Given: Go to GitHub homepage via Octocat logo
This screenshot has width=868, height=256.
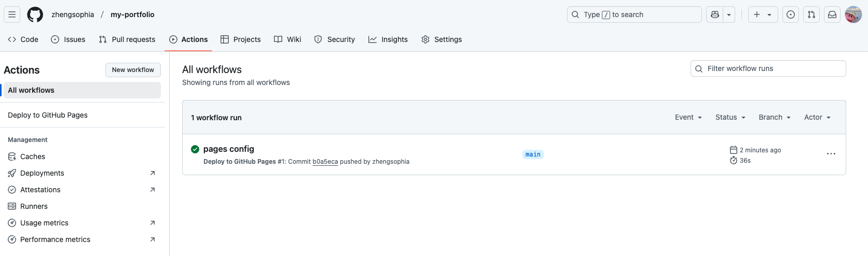Looking at the screenshot, I should 35,15.
